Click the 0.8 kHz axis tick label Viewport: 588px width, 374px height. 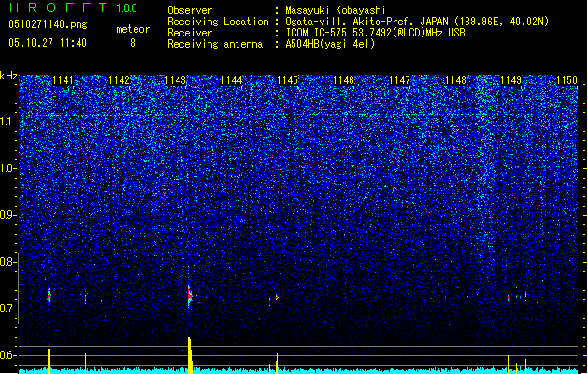[7, 262]
